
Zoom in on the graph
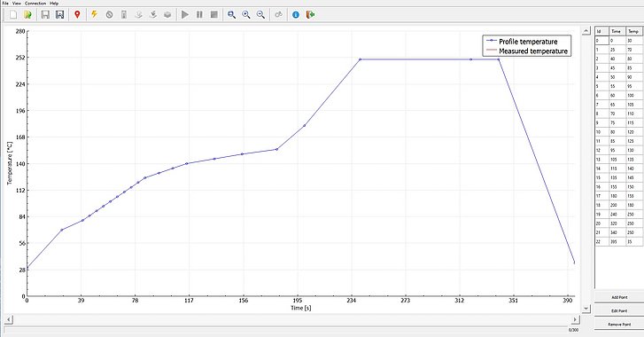click(x=246, y=15)
